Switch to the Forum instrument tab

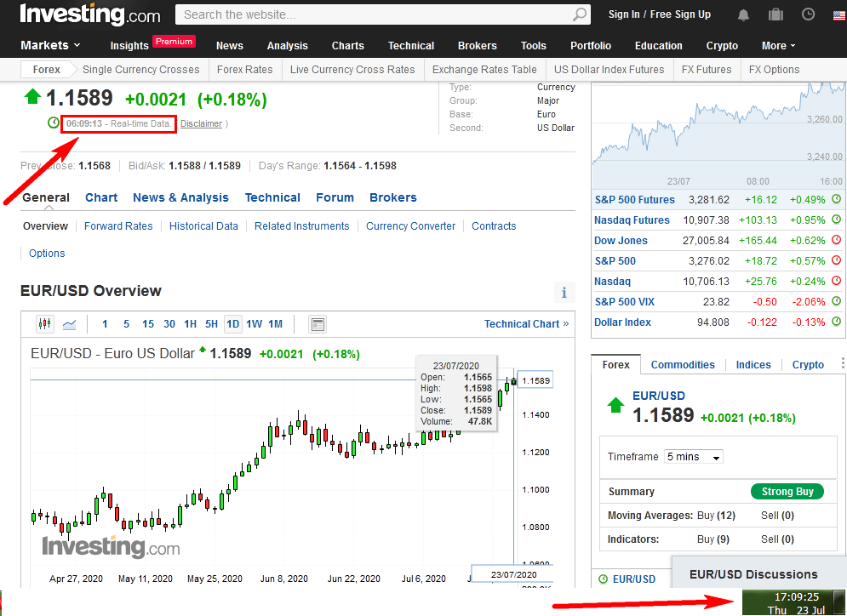335,197
